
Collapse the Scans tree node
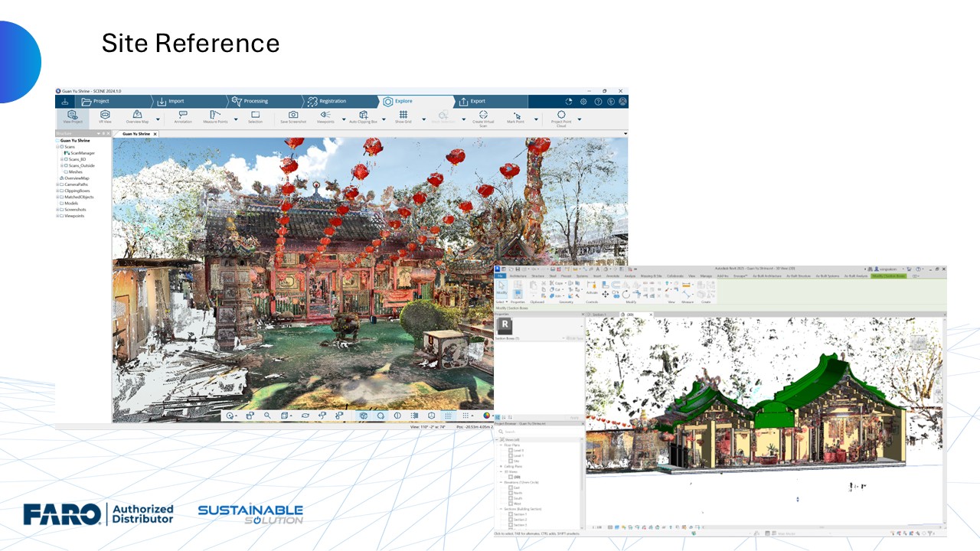(x=57, y=147)
